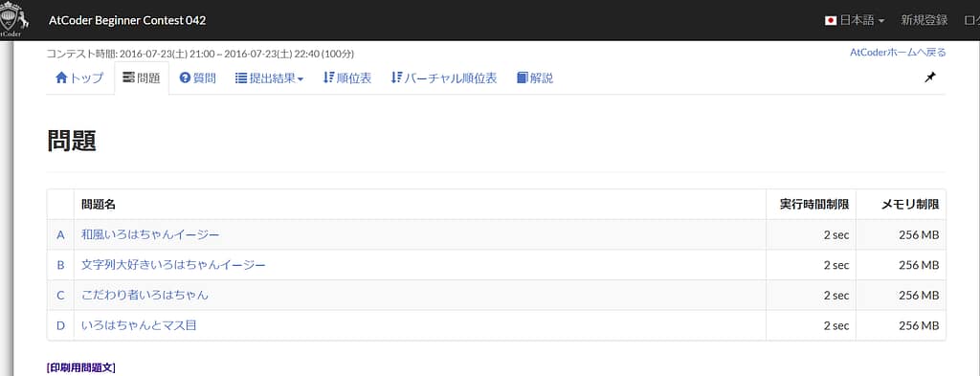The width and height of the screenshot is (980, 376).
Task: Click 256 MB in row B
Action: tap(919, 265)
